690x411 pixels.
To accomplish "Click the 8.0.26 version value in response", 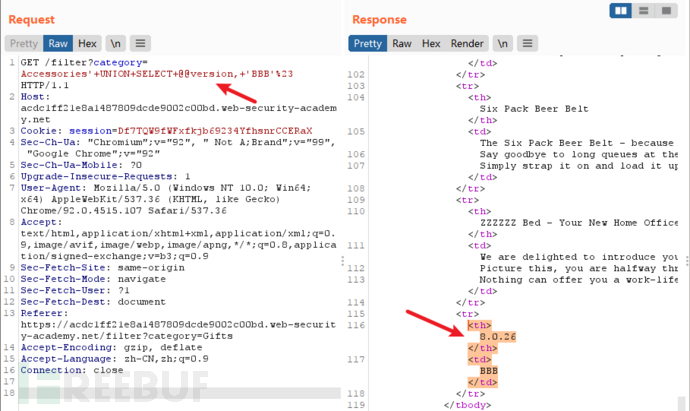I will point(498,337).
